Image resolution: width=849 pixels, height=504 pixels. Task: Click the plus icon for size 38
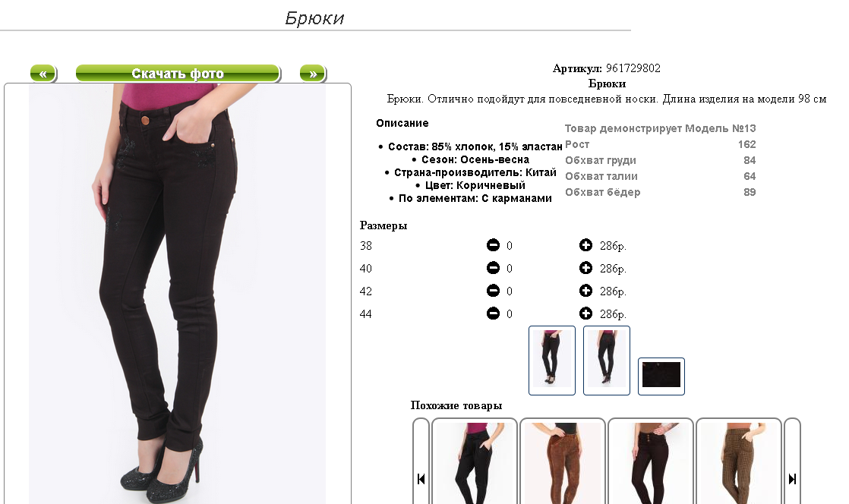coord(585,245)
